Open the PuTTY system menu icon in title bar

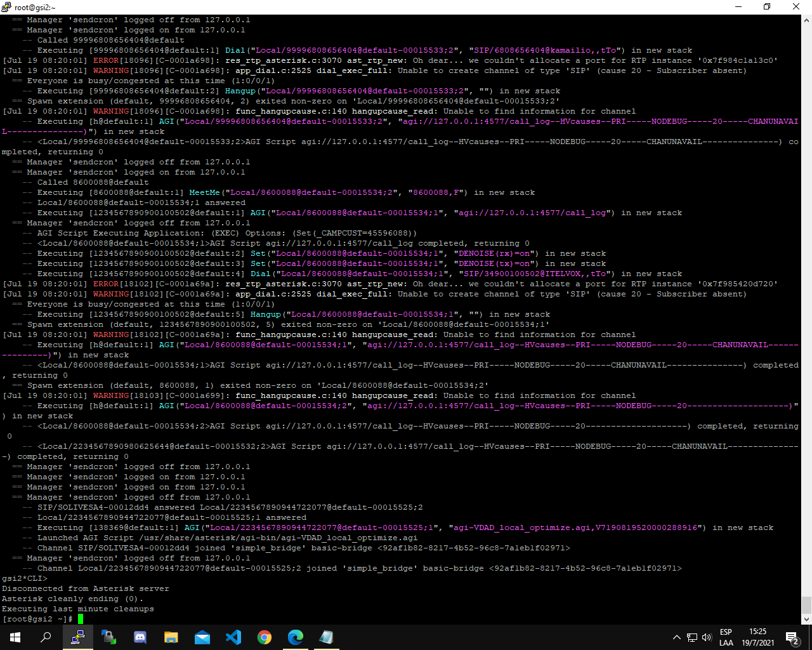tap(6, 7)
